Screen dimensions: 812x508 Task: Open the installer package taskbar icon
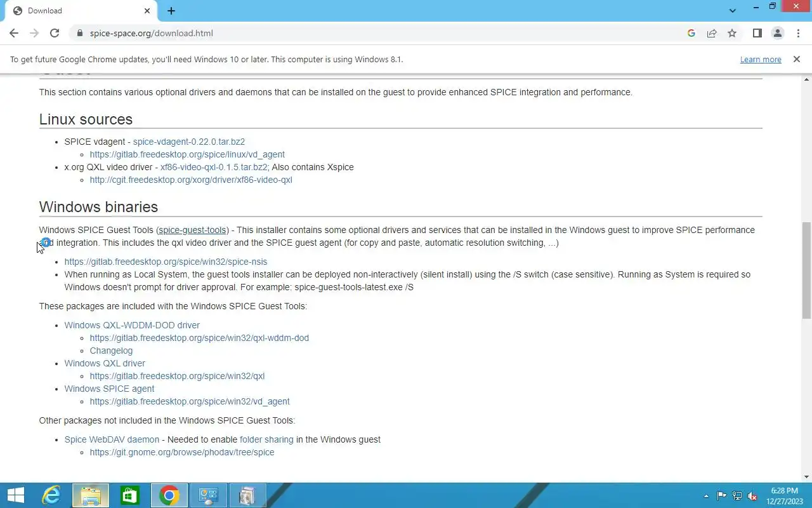(x=247, y=495)
